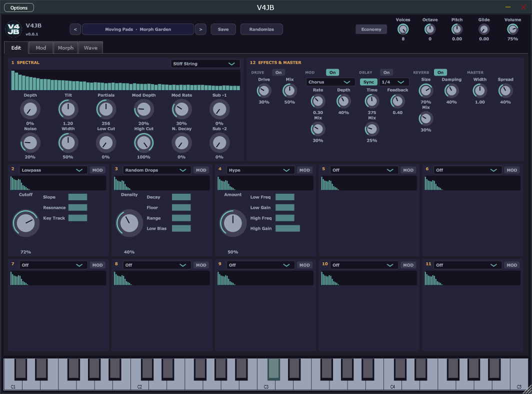Click the Sub -1 knob
This screenshot has width=532, height=394.
click(x=219, y=109)
